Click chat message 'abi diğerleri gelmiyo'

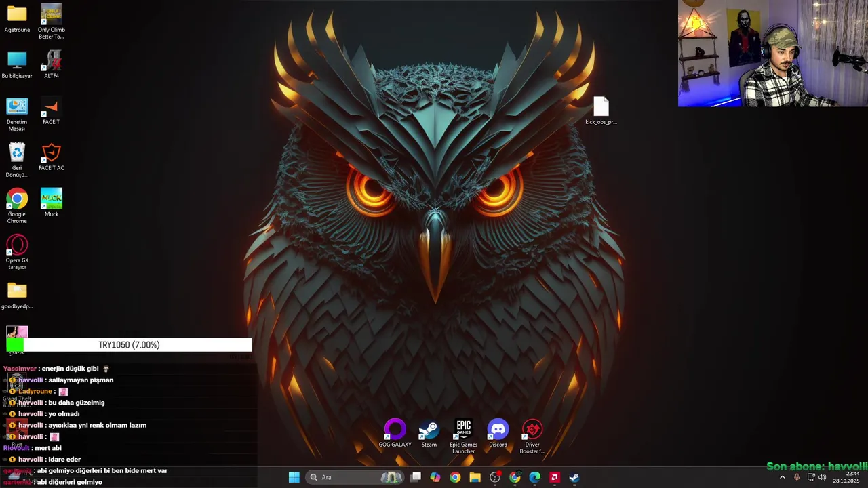[70, 482]
